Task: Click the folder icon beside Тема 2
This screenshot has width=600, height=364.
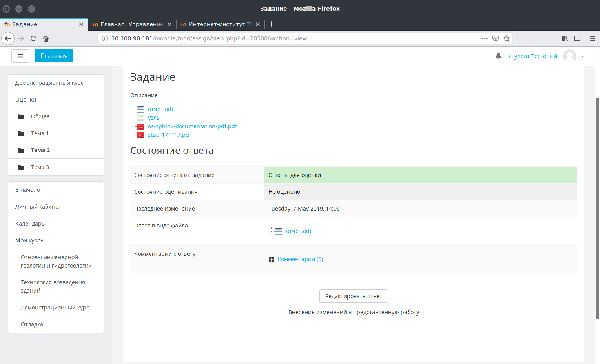Action: click(x=21, y=150)
